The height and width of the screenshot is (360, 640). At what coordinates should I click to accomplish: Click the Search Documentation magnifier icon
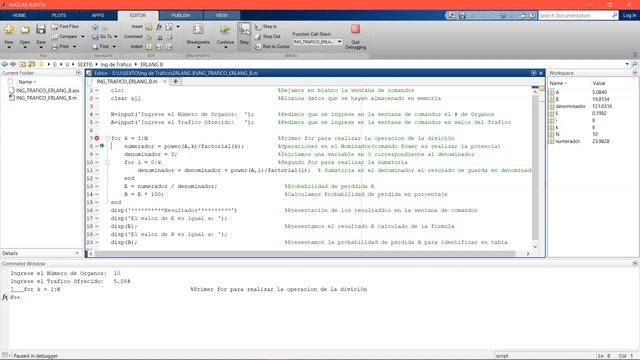coord(615,15)
